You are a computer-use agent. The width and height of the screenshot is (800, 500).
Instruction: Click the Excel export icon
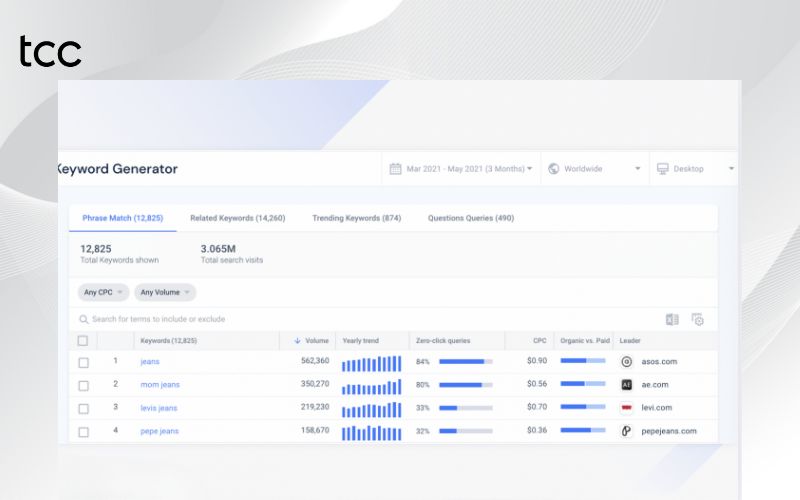tap(672, 320)
